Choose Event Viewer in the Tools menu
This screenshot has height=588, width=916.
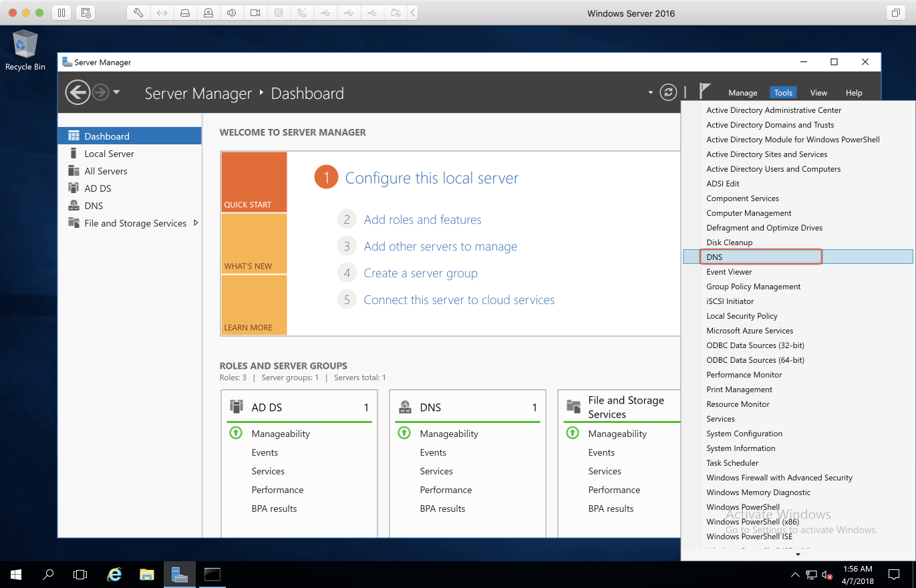pyautogui.click(x=729, y=272)
